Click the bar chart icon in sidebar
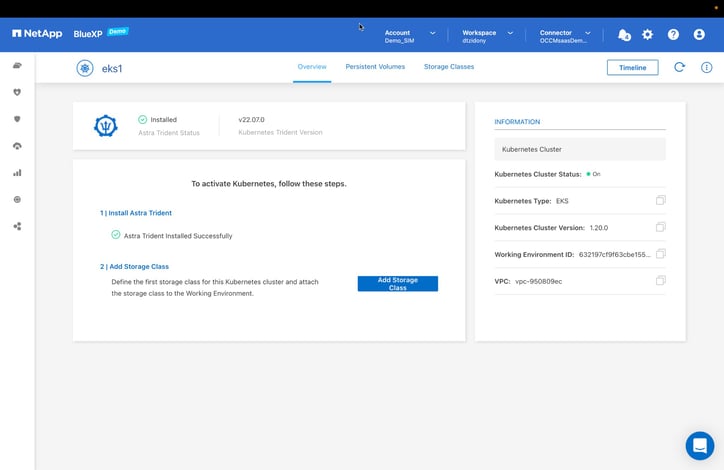724x470 pixels. click(x=17, y=173)
